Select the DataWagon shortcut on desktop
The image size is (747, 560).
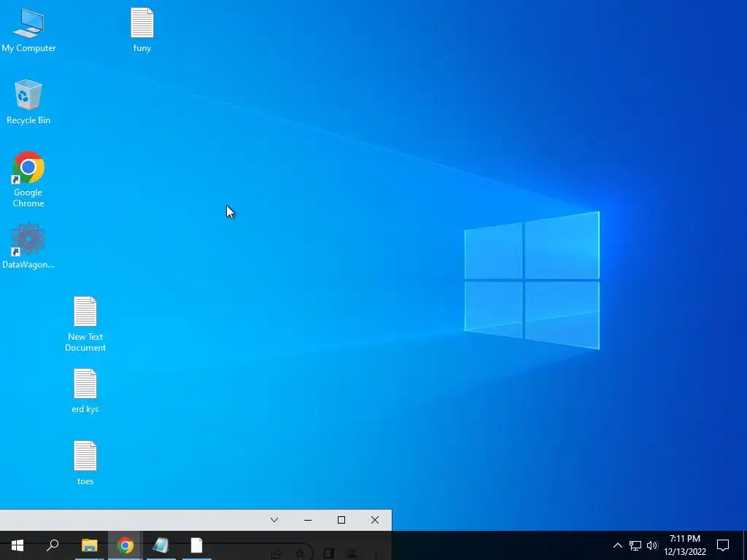28,246
